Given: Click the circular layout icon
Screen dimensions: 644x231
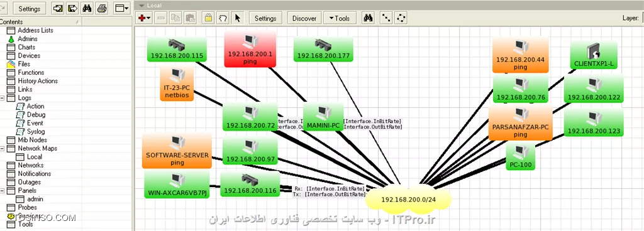Looking at the screenshot, I should click(401, 18).
